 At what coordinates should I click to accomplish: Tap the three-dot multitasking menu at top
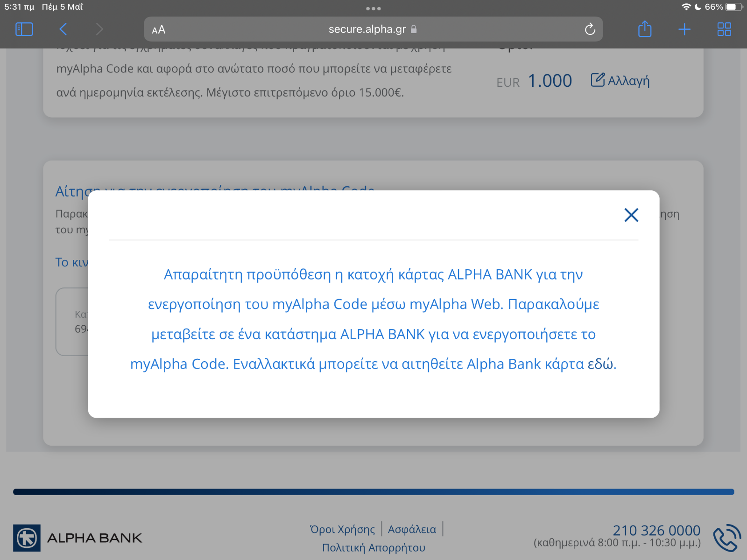(x=373, y=8)
